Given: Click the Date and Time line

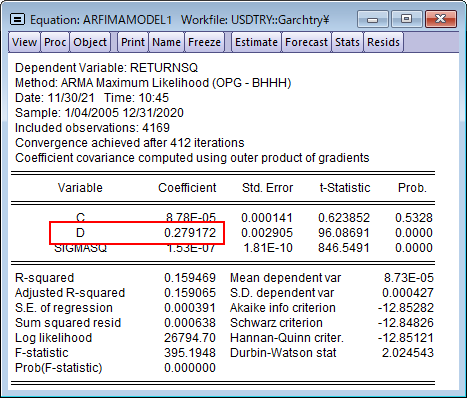Looking at the screenshot, I should click(92, 98).
